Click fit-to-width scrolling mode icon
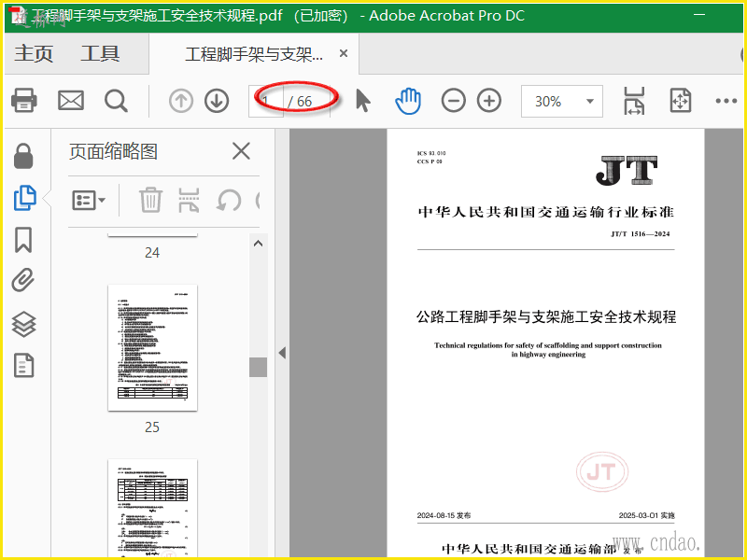 click(x=634, y=101)
